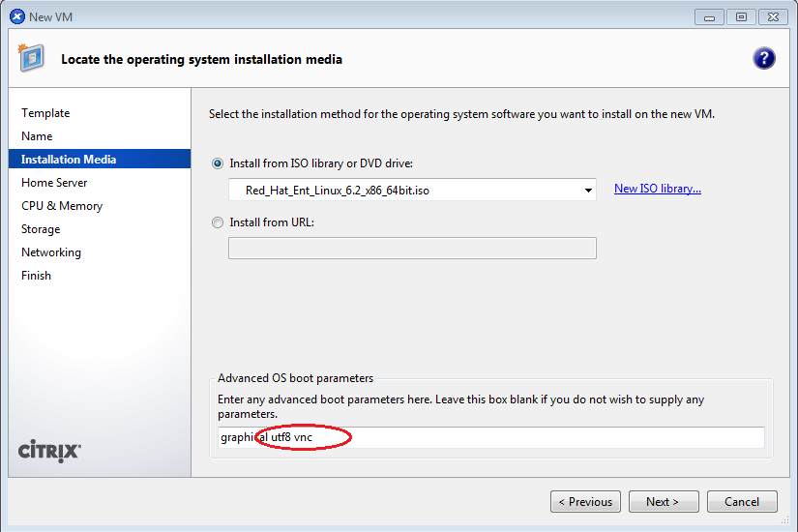Cancel the New VM wizard
The image size is (798, 532).
[741, 502]
